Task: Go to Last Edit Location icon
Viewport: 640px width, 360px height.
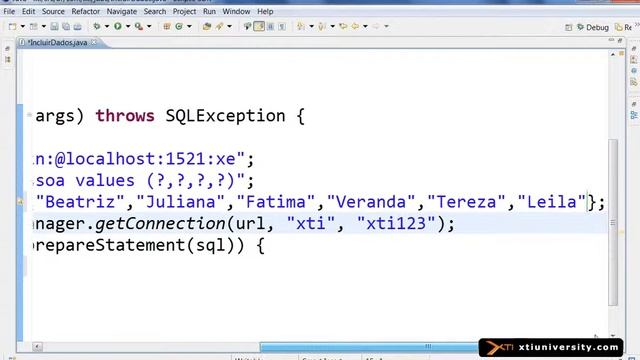Action: 343,27
